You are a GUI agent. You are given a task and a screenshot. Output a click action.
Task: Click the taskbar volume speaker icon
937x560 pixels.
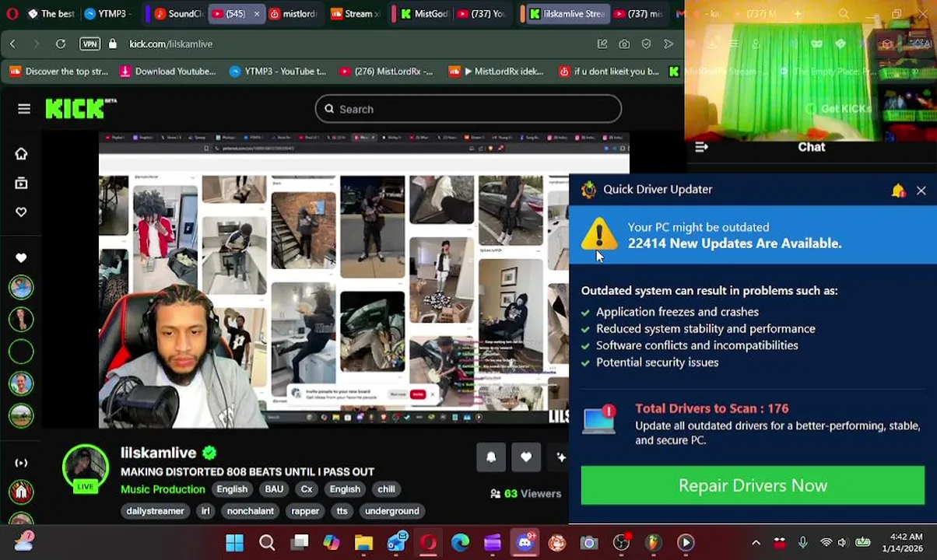[x=841, y=542]
